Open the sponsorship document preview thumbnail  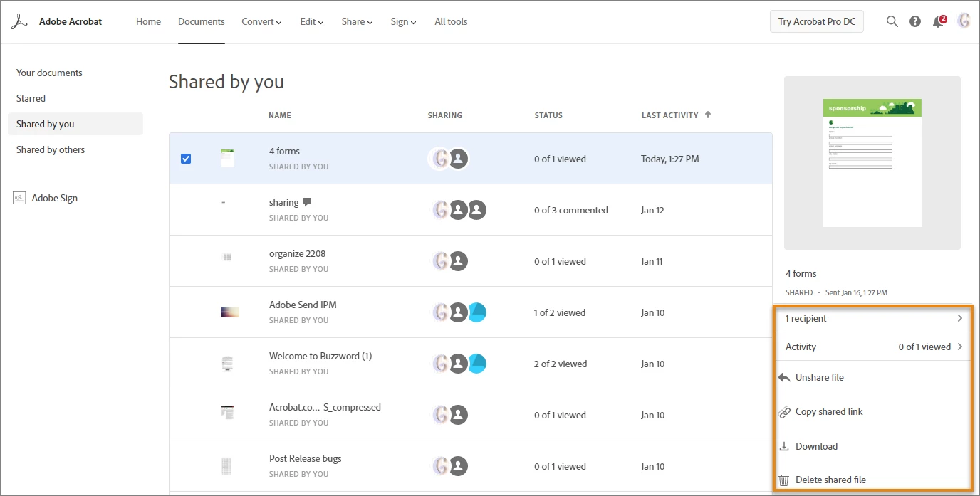(872, 163)
